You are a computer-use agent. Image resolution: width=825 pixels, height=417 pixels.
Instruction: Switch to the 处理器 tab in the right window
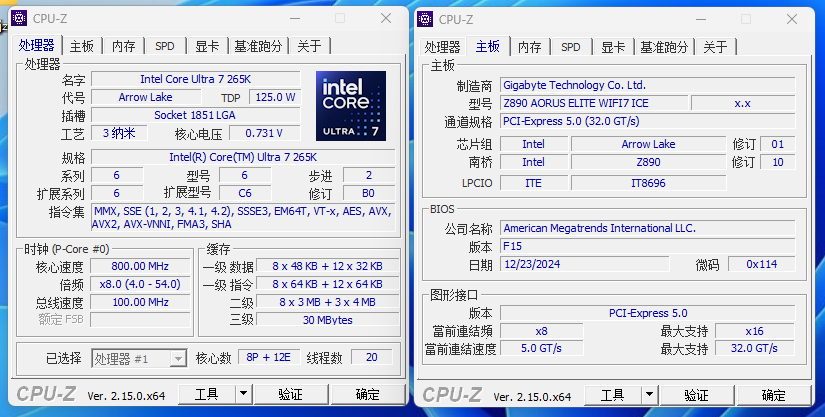click(442, 47)
